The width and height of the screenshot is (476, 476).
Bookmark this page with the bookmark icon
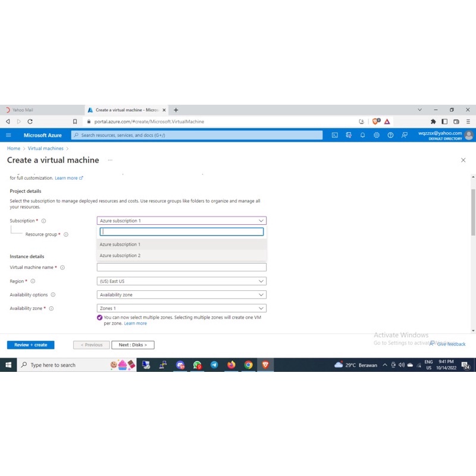(75, 121)
